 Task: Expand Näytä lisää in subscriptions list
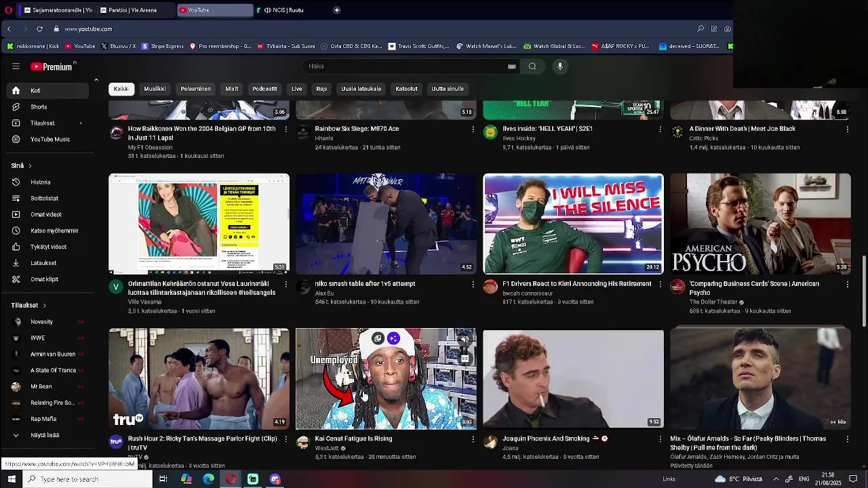(47, 435)
